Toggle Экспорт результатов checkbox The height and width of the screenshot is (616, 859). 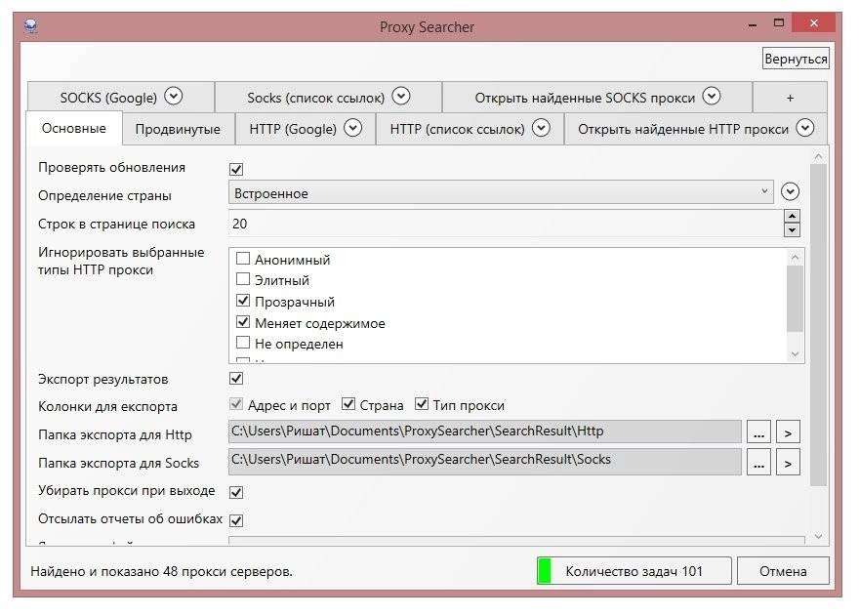236,378
